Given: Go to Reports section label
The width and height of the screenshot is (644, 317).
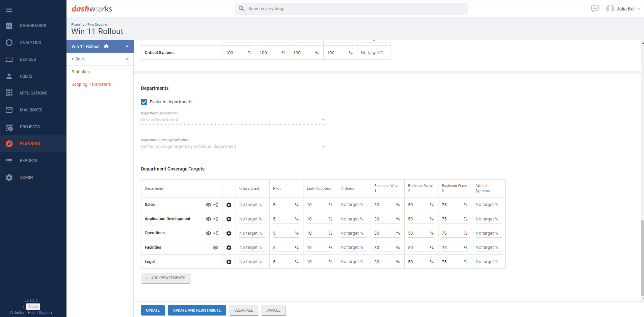Looking at the screenshot, I should 29,161.
